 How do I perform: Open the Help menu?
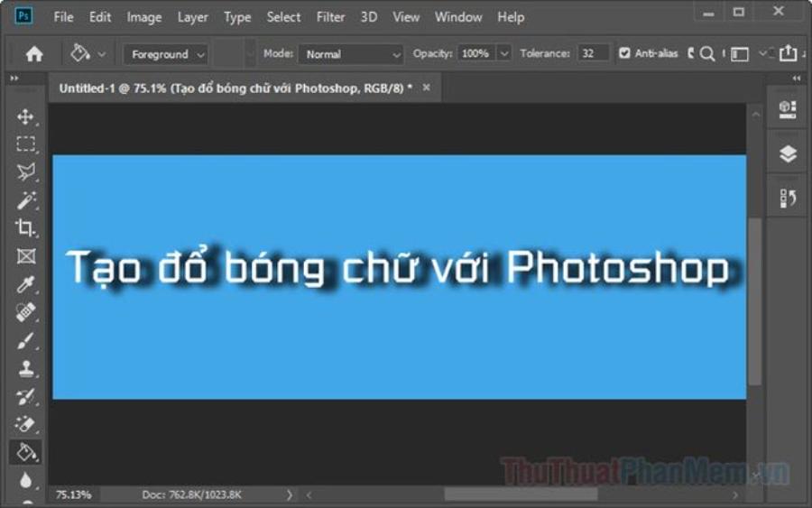click(511, 17)
